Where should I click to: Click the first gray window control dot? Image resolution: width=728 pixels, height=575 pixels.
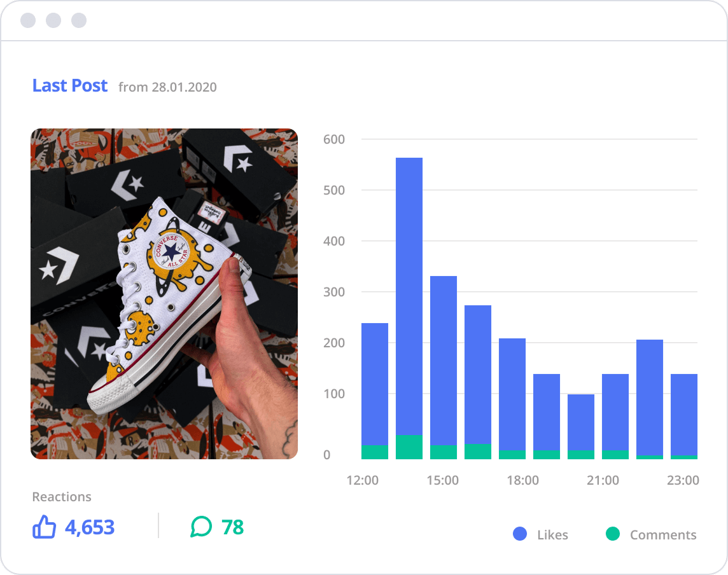[x=28, y=20]
